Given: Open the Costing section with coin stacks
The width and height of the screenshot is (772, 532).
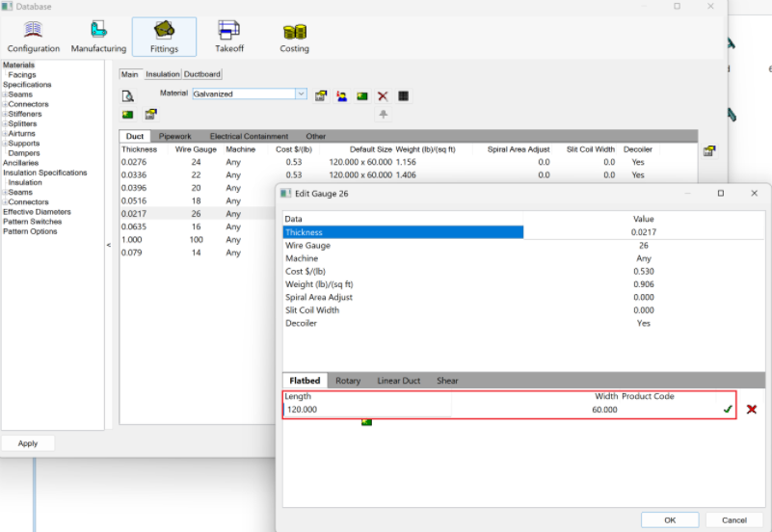Looking at the screenshot, I should click(x=294, y=37).
